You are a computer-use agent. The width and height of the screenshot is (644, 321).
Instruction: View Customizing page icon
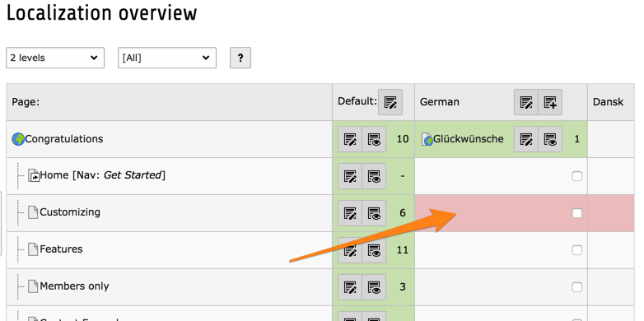pyautogui.click(x=374, y=213)
